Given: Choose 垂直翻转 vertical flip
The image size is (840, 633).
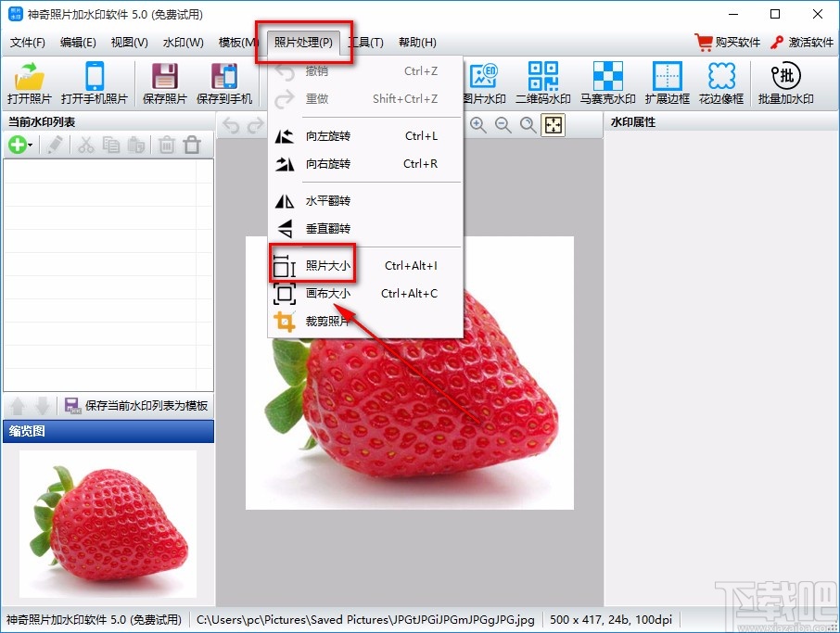Looking at the screenshot, I should (365, 229).
